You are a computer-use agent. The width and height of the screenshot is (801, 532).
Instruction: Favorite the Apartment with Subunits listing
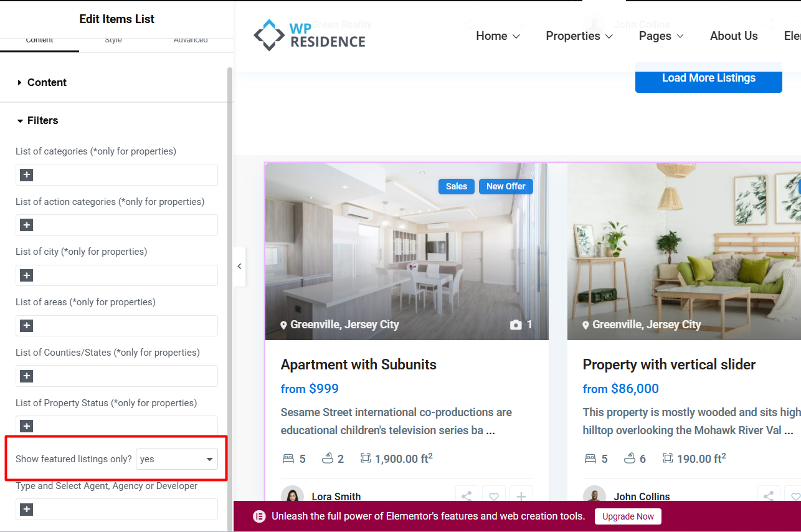pyautogui.click(x=493, y=496)
